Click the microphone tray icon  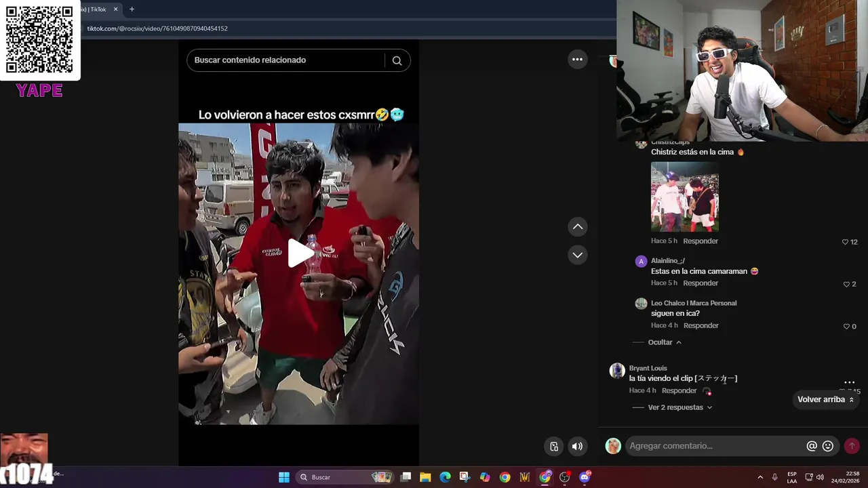[x=774, y=477]
